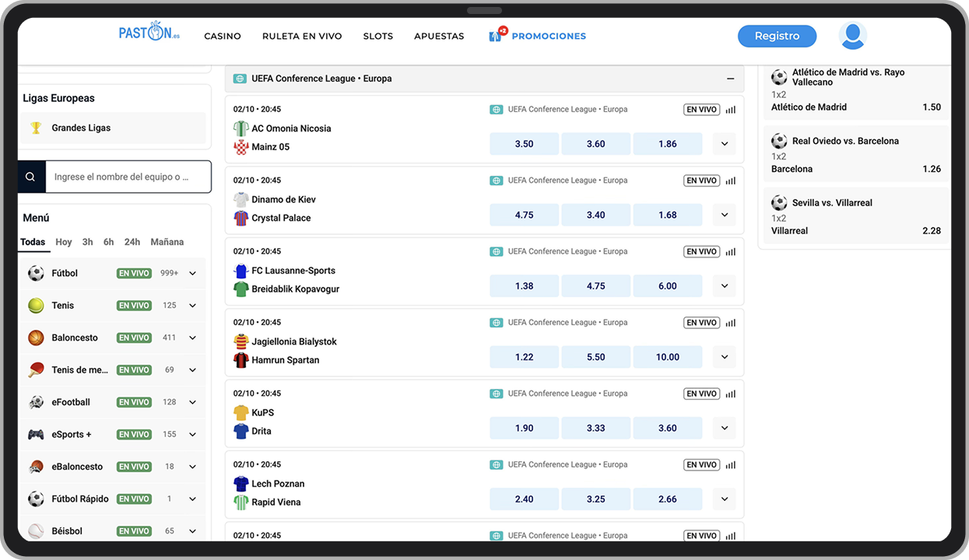Open the Paston.es logo homepage
The image size is (969, 560).
point(149,32)
